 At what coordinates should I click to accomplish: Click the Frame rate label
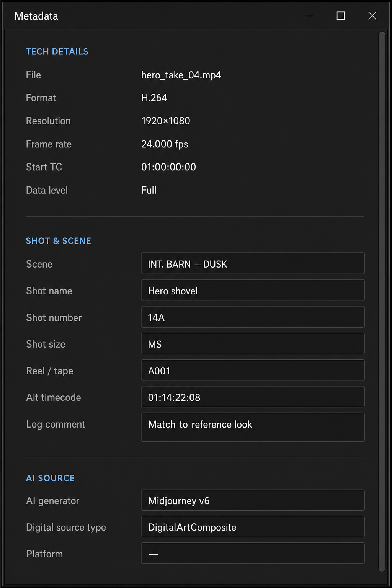click(49, 144)
